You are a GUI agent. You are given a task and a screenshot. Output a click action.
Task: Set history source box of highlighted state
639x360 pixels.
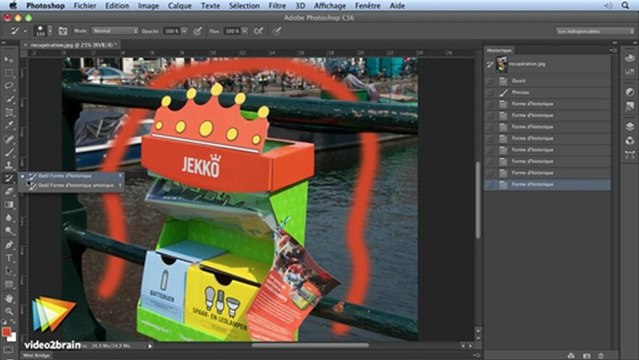pyautogui.click(x=490, y=185)
